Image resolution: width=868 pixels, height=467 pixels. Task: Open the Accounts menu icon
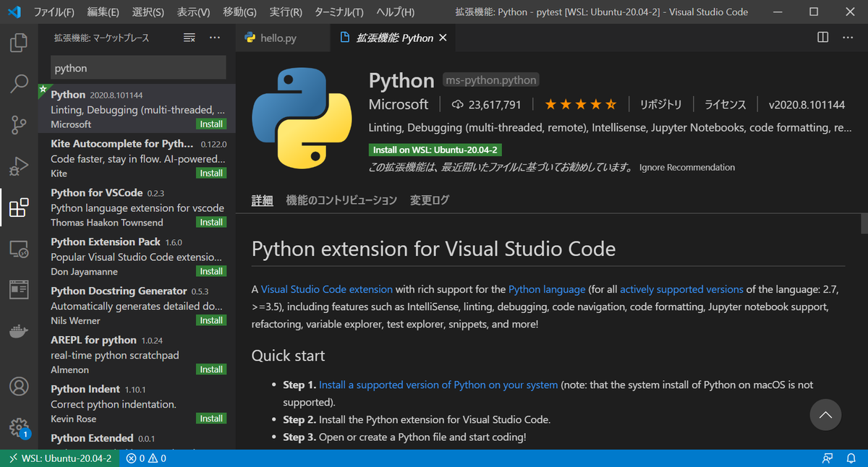[19, 385]
